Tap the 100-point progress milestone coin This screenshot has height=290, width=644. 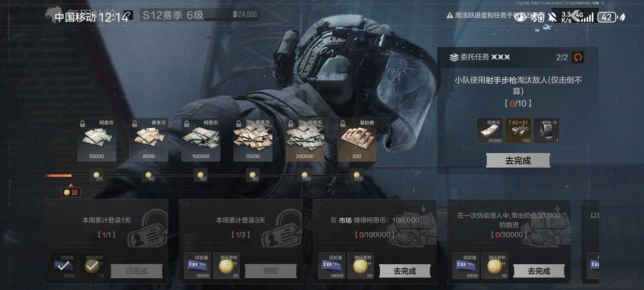point(304,176)
